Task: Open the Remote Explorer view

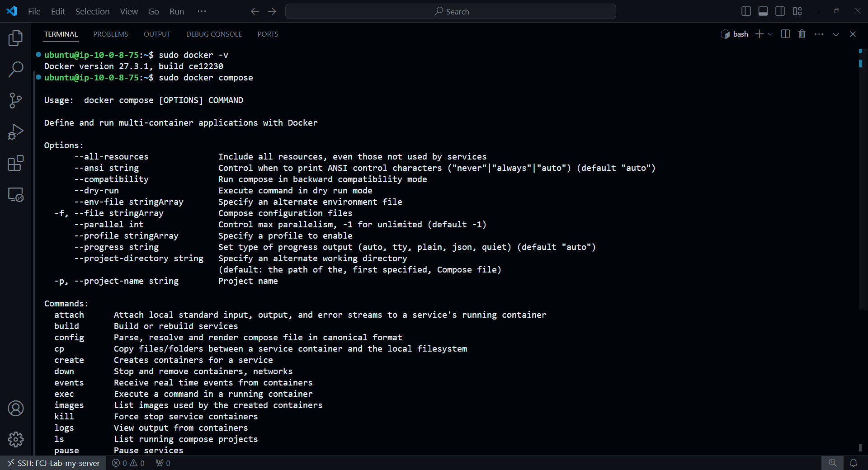Action: pyautogui.click(x=16, y=194)
